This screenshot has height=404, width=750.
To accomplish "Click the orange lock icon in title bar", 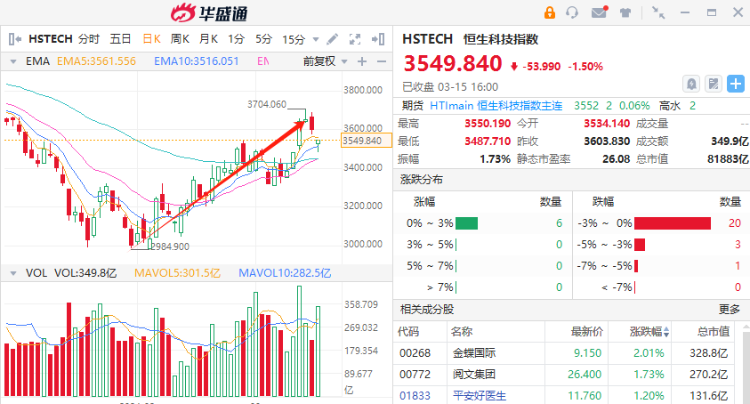I will click(548, 13).
